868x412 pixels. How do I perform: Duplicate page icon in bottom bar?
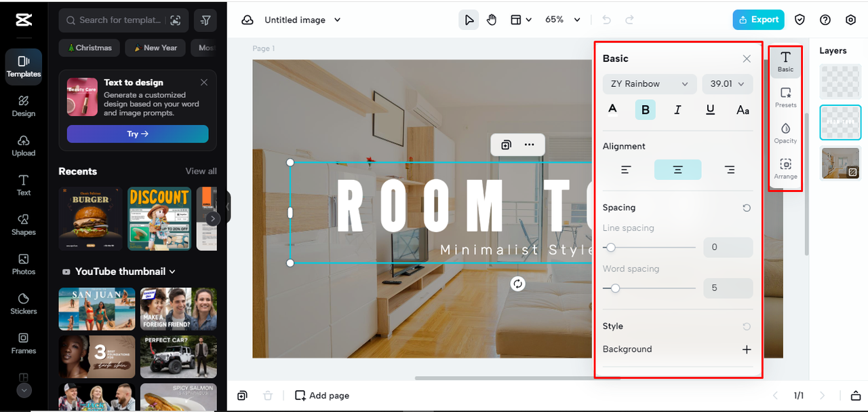(242, 396)
